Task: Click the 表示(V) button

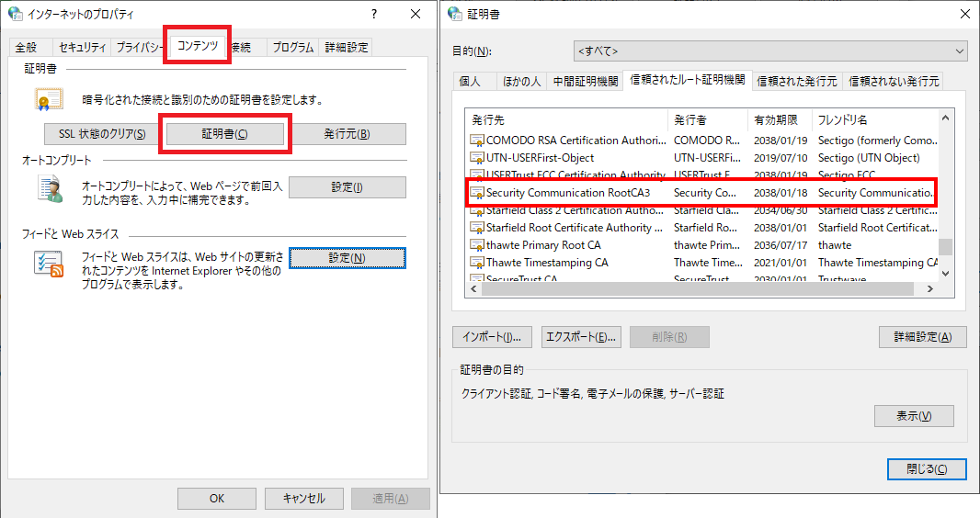Action: [913, 416]
